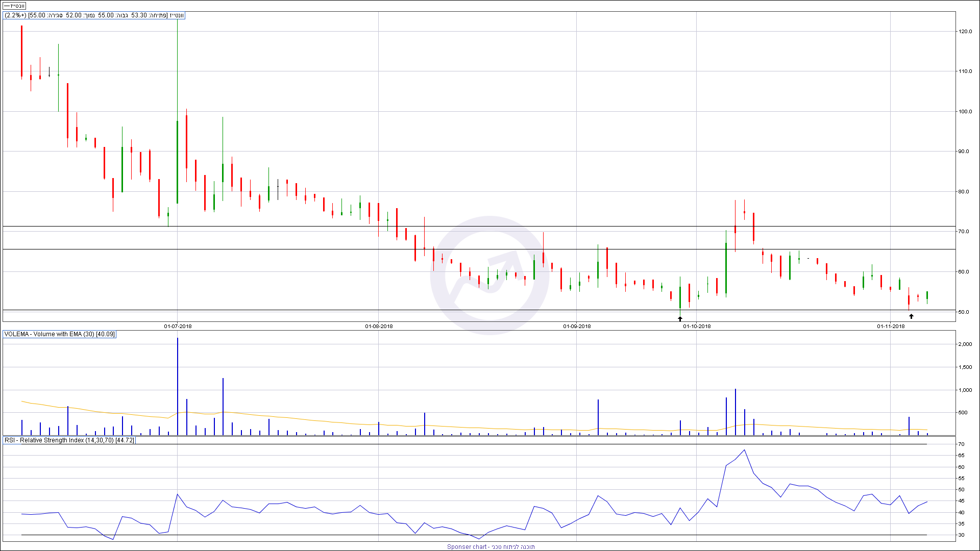This screenshot has width=980, height=551.
Task: Click the black up-arrow marker near 01-10-2018
Action: pos(680,319)
